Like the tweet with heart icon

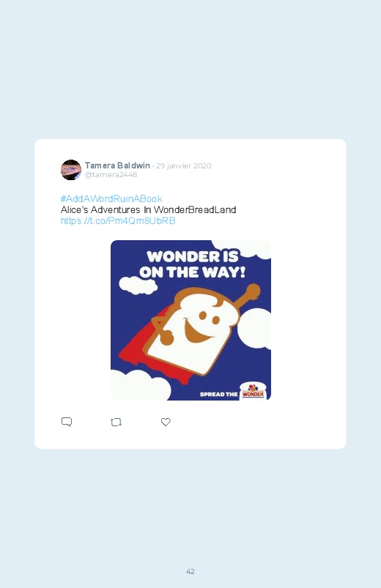[x=166, y=422]
